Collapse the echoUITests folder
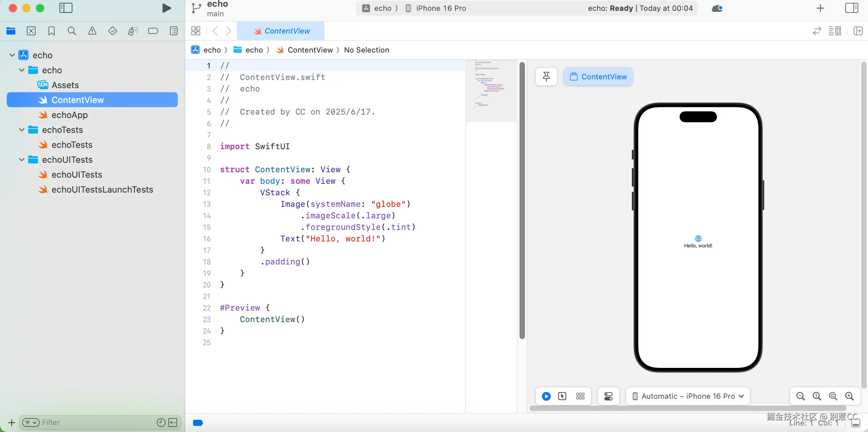This screenshot has height=432, width=868. [22, 159]
